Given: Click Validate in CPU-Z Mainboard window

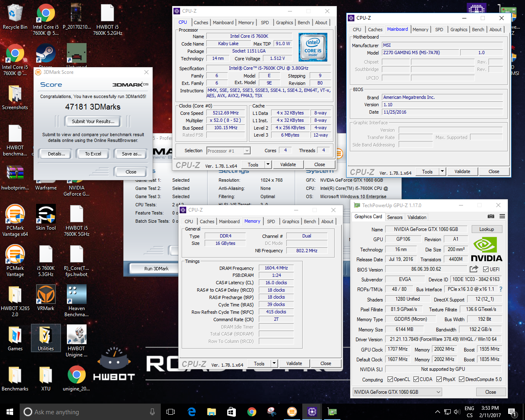Looking at the screenshot, I should [x=462, y=171].
